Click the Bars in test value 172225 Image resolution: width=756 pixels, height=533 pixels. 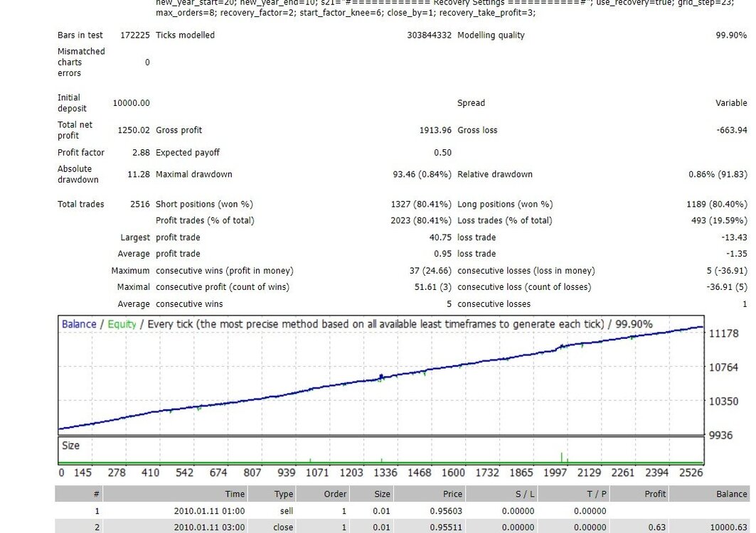(135, 36)
